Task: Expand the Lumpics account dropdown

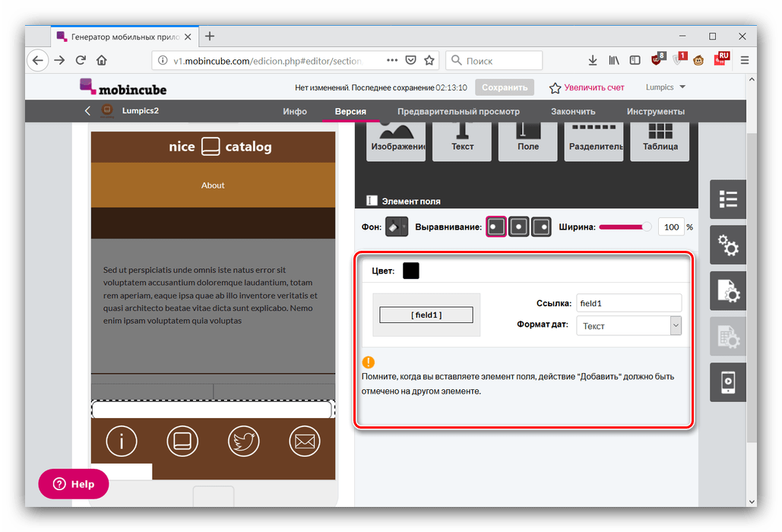Action: 665,87
